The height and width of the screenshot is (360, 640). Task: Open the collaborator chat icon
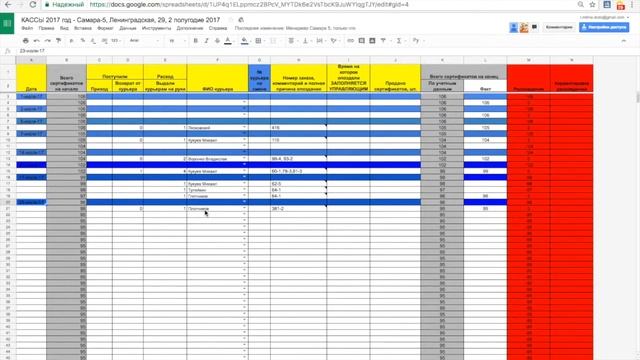(x=534, y=27)
